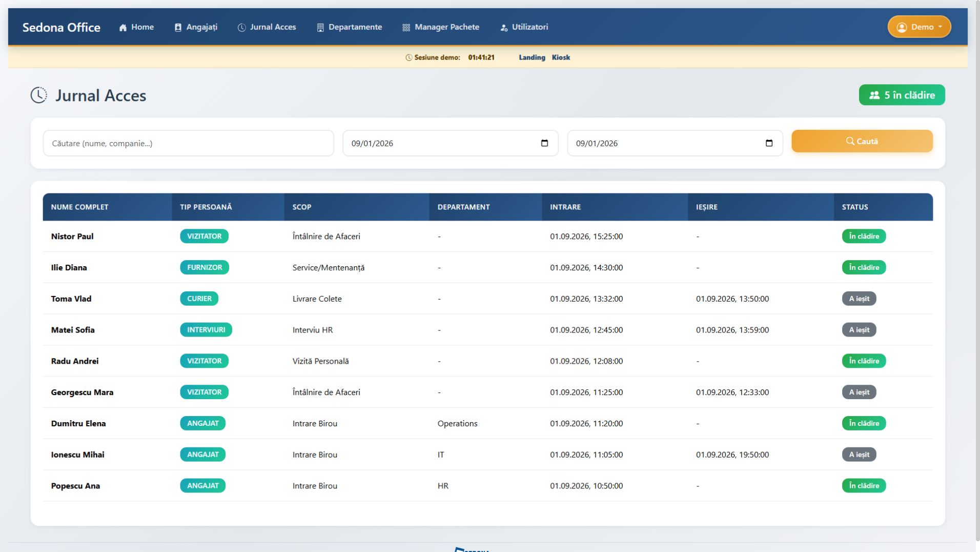Click 'În clădire' status for Popescu Ana

coord(864,486)
